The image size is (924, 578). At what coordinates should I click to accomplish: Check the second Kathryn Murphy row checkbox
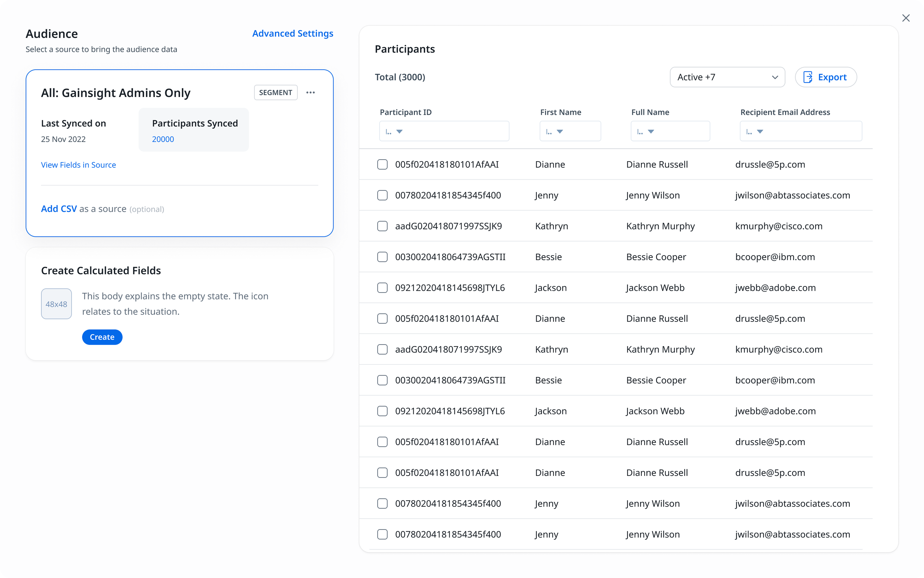(x=382, y=349)
